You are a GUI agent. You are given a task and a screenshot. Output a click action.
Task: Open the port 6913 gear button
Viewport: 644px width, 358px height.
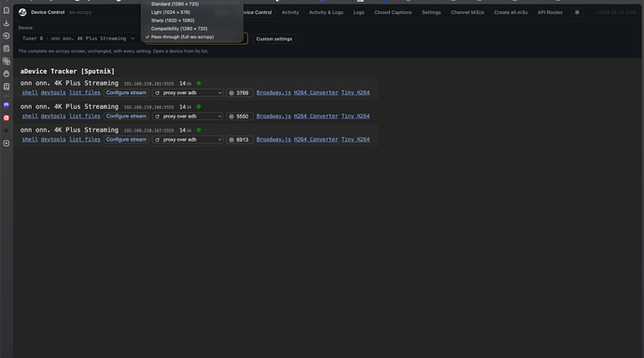click(x=239, y=140)
